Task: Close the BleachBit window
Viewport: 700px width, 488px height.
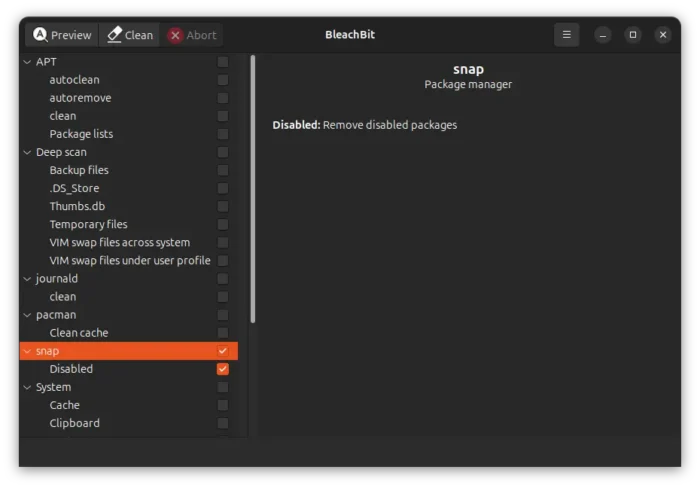Action: [x=663, y=35]
